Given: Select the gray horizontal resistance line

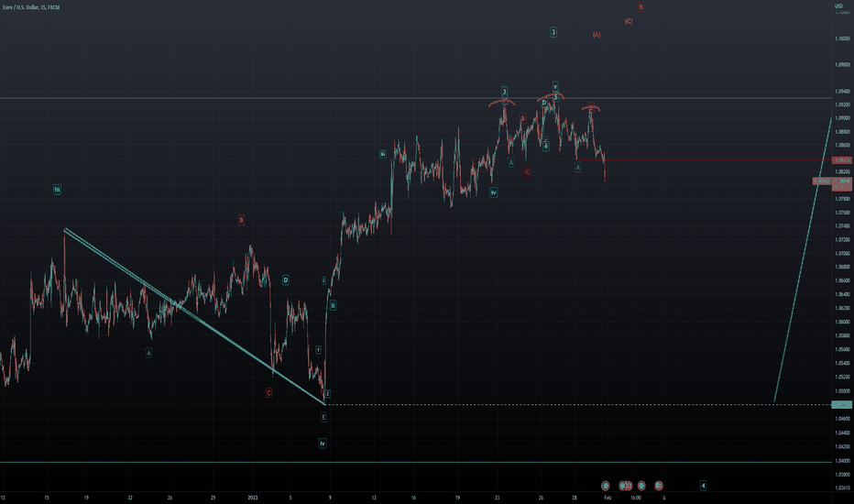Looking at the screenshot, I should pos(416,98).
